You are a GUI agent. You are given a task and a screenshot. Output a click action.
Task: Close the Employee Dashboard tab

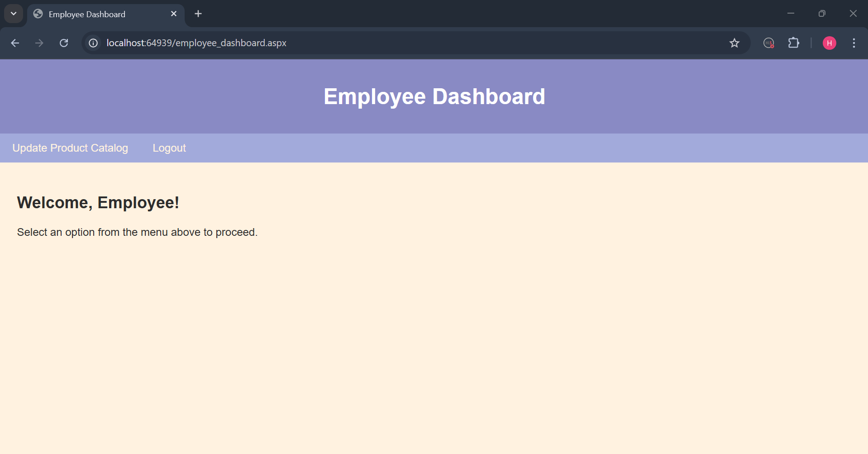click(x=174, y=14)
